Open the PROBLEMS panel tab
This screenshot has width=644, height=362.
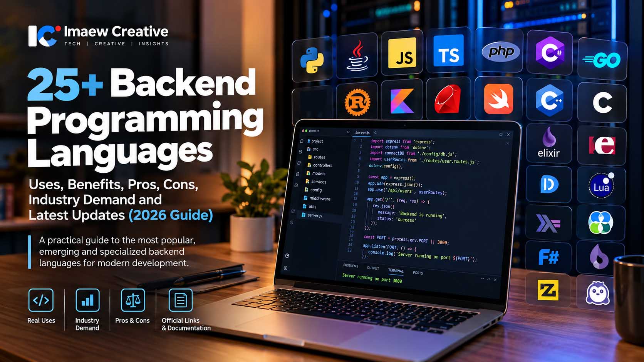(351, 265)
